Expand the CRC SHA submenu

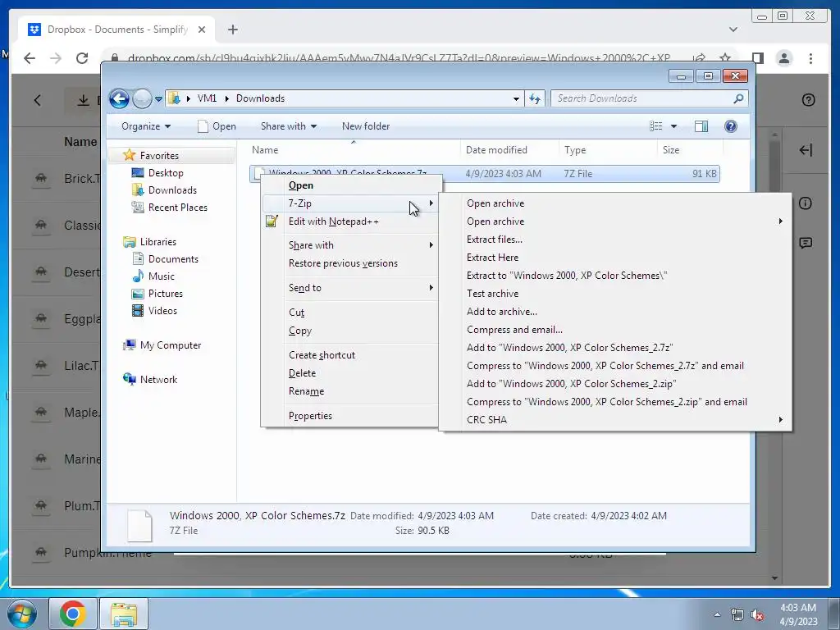tap(615, 420)
